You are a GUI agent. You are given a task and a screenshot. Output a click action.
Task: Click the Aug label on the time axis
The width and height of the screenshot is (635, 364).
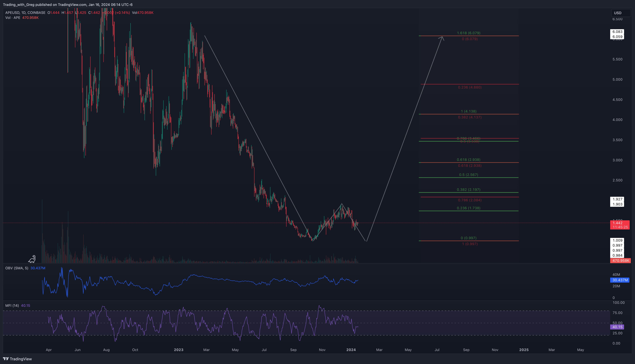pyautogui.click(x=106, y=350)
